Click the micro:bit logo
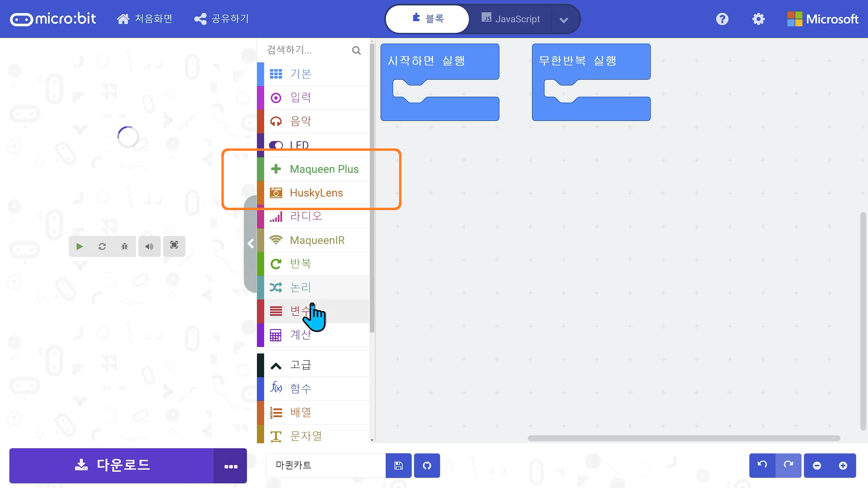Viewport: 868px width, 488px height. (53, 19)
